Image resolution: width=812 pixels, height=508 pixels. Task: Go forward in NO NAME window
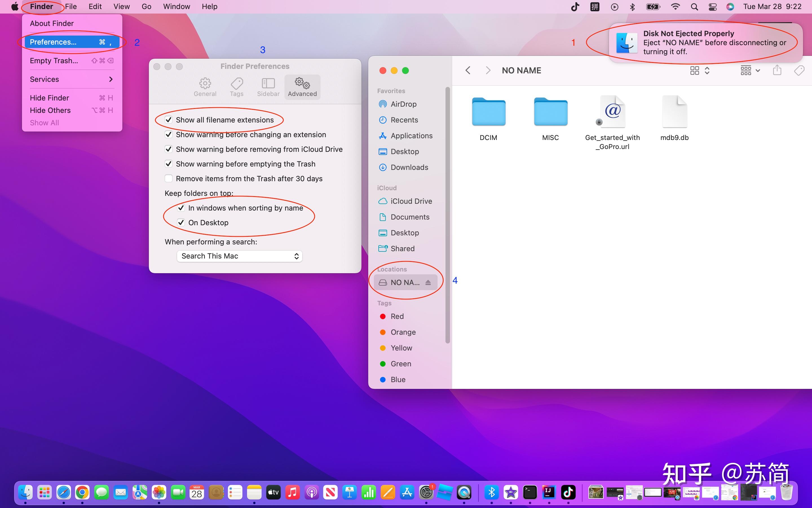tap(488, 71)
